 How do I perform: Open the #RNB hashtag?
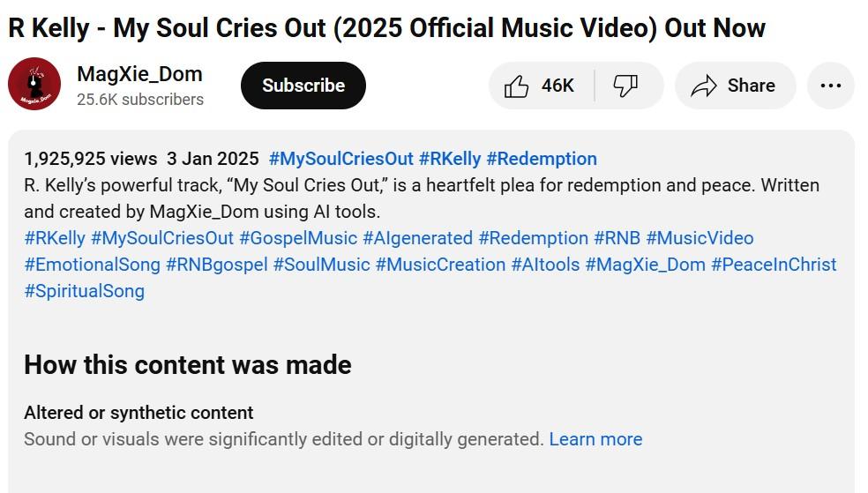(617, 238)
